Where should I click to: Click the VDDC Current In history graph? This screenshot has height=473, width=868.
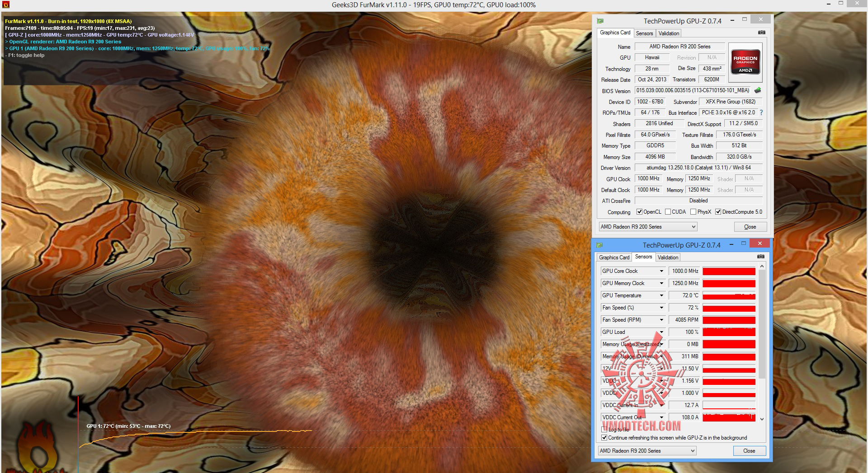pos(729,405)
